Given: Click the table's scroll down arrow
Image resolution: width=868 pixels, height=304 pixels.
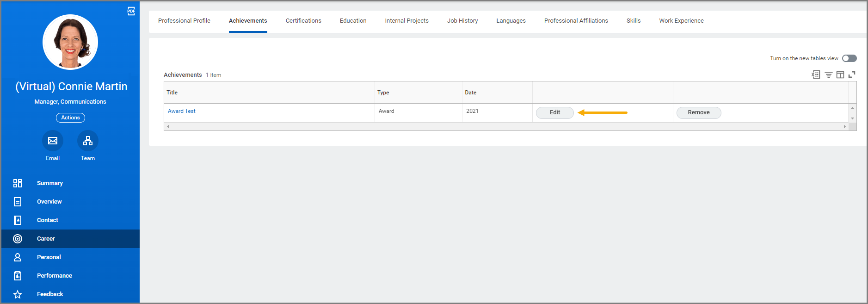Looking at the screenshot, I should (852, 118).
